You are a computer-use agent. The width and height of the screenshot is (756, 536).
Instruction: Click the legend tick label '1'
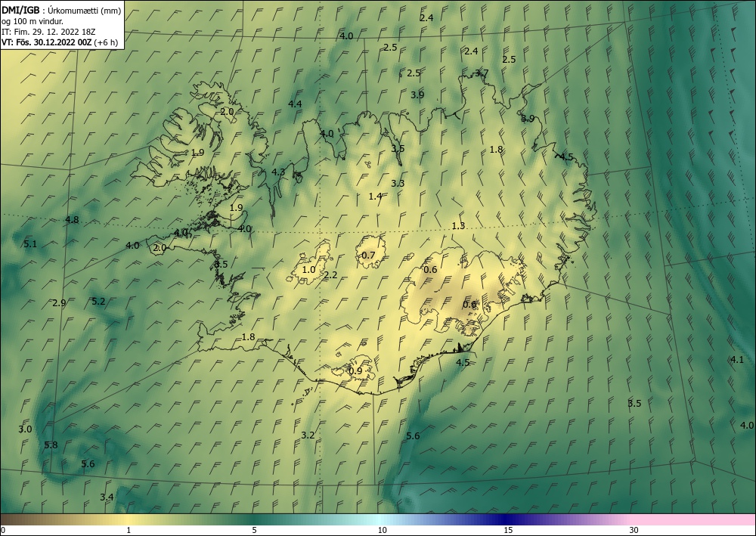pyautogui.click(x=129, y=530)
